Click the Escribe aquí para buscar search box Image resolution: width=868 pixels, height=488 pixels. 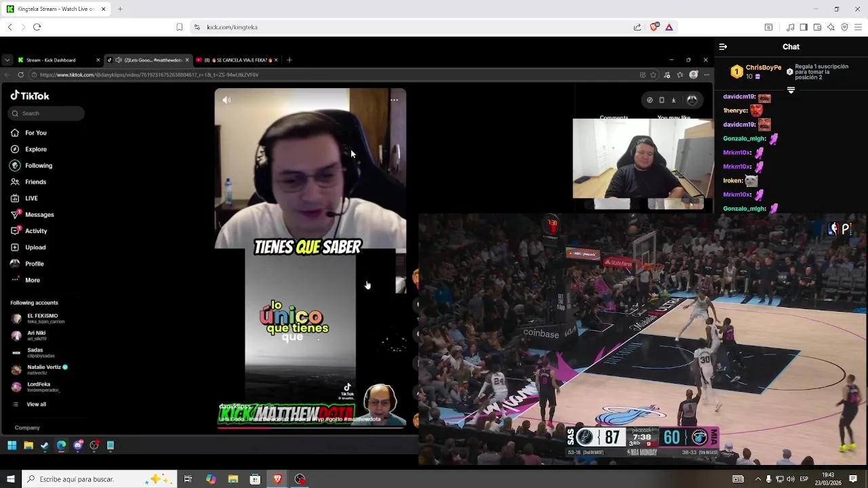tap(99, 479)
